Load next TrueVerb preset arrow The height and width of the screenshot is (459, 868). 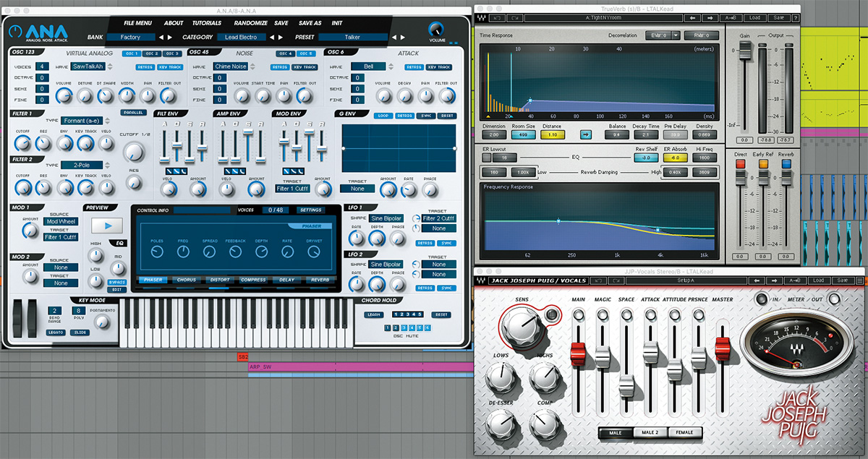coord(712,17)
